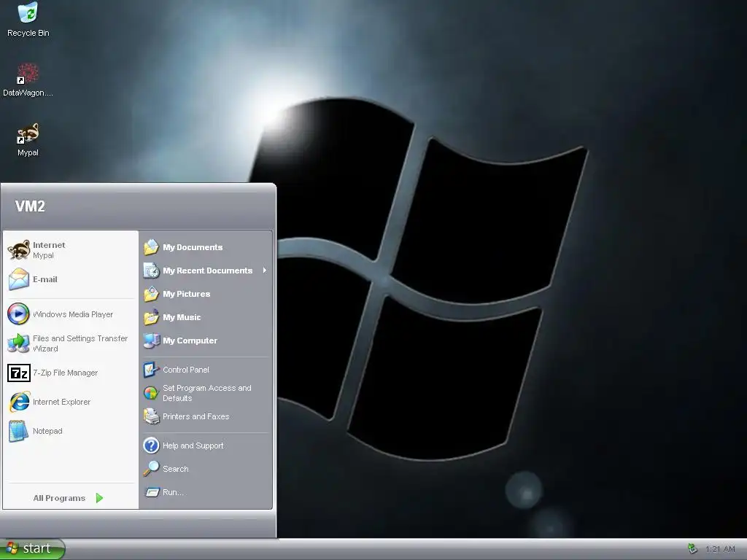Image resolution: width=747 pixels, height=560 pixels.
Task: Click the Set Program Access and Defaults icon
Action: [152, 393]
